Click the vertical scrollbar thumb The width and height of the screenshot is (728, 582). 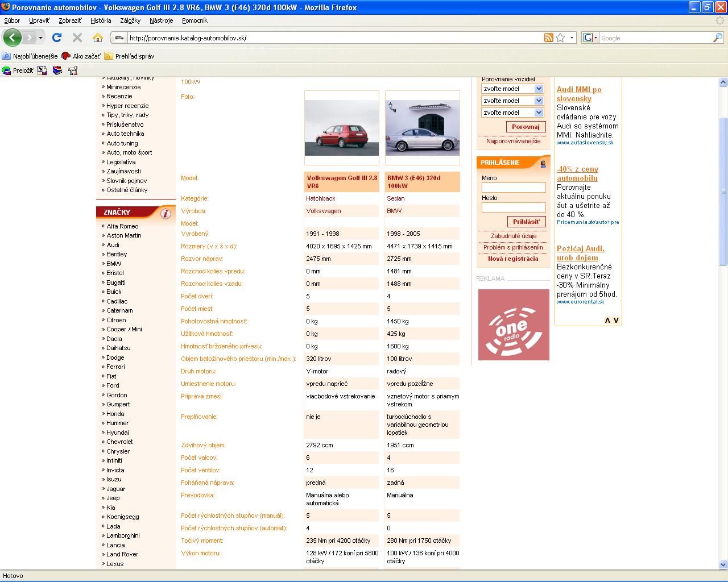723,190
